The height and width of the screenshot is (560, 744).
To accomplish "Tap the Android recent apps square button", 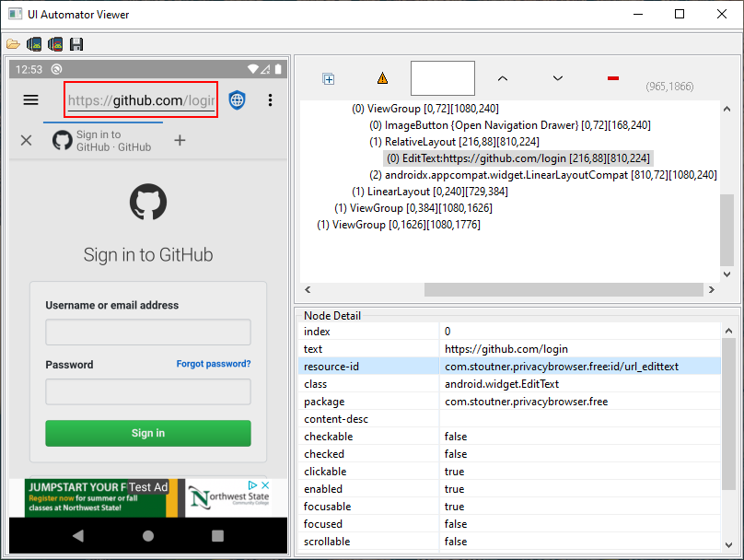I will tap(218, 536).
